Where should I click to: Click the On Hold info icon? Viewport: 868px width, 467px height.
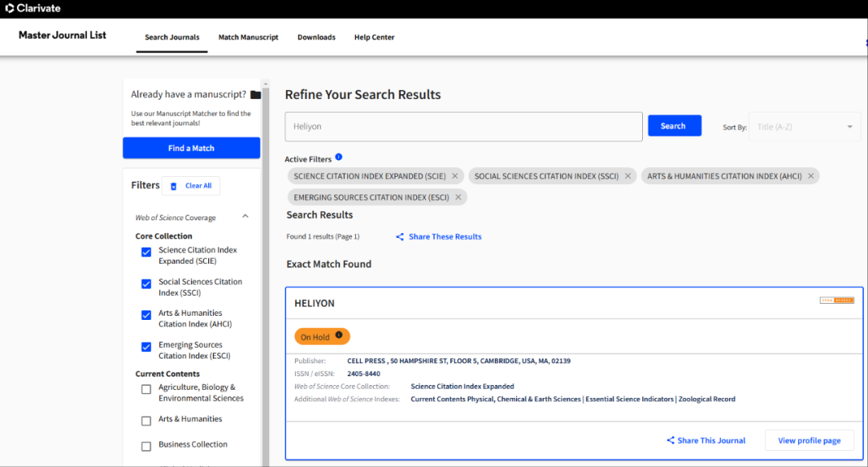(x=339, y=334)
